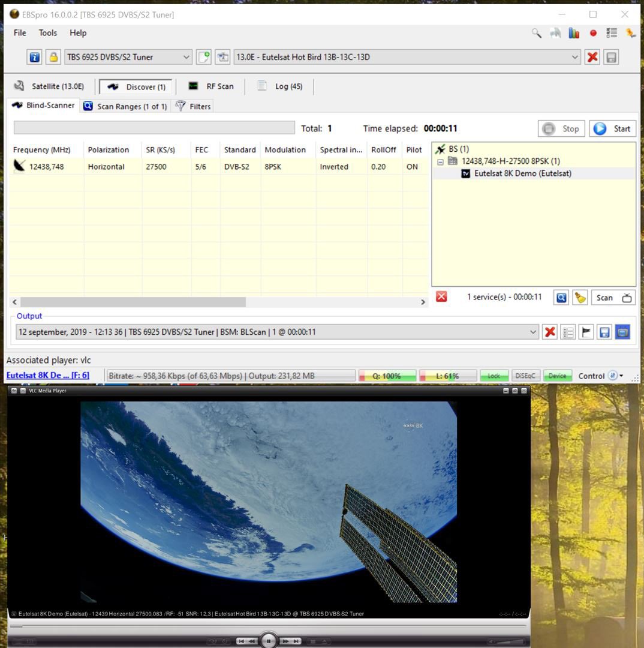Image resolution: width=644 pixels, height=648 pixels.
Task: Toggle the Lock status indicator
Action: point(494,376)
